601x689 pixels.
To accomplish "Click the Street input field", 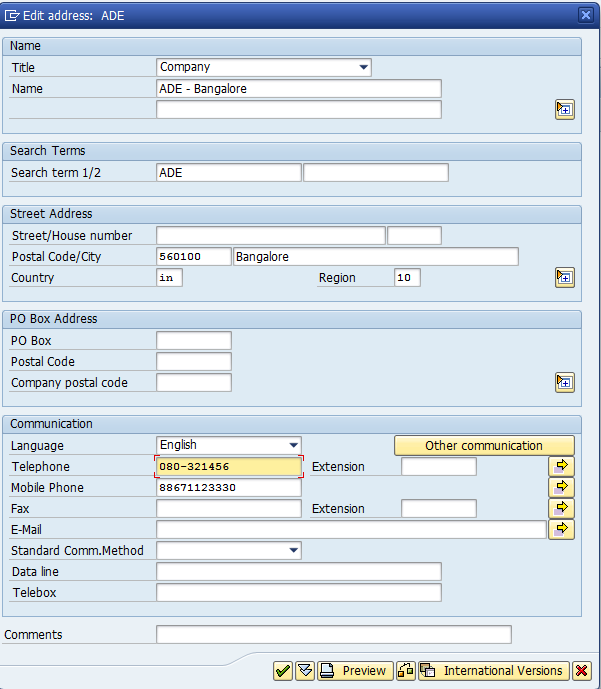I will point(271,236).
